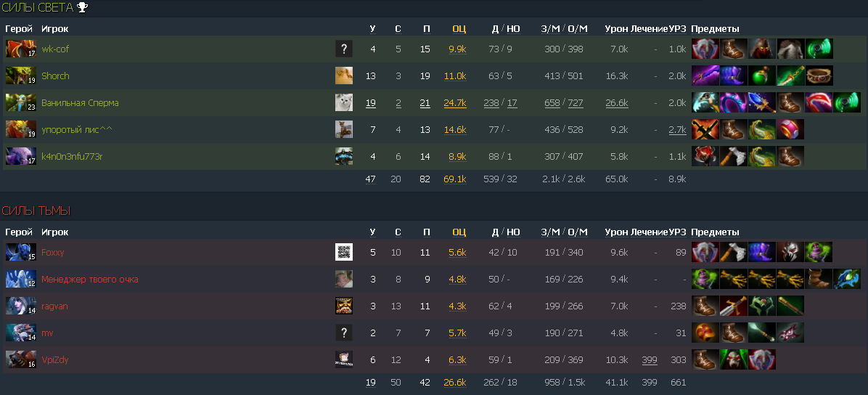The image size is (868, 395).
Task: Open the Менеджер твоего очка player link
Action: coord(89,280)
